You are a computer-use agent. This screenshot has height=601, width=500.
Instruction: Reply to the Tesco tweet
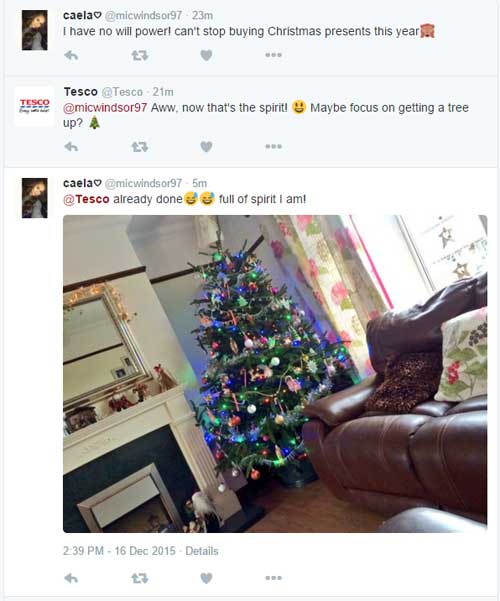(71, 147)
